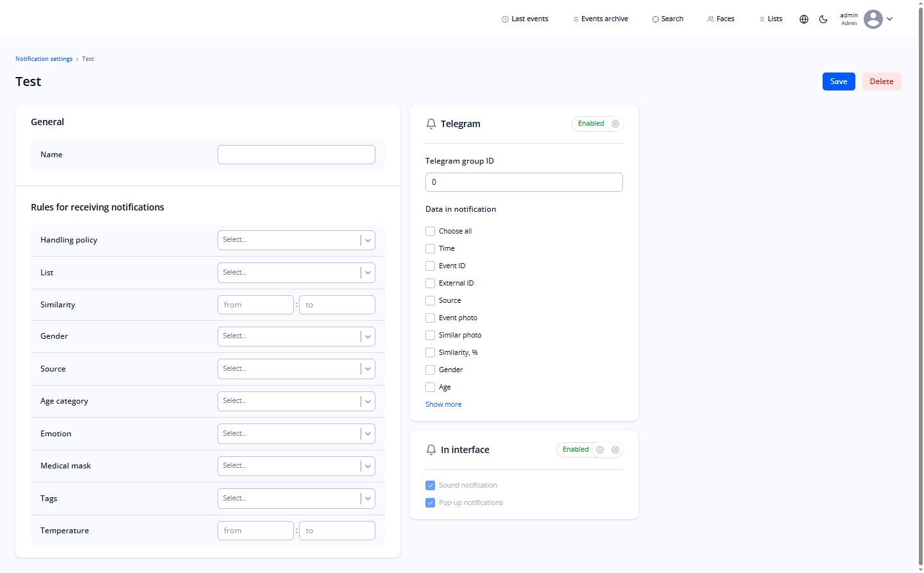
Task: Check the Event photo checkbox
Action: pos(430,318)
